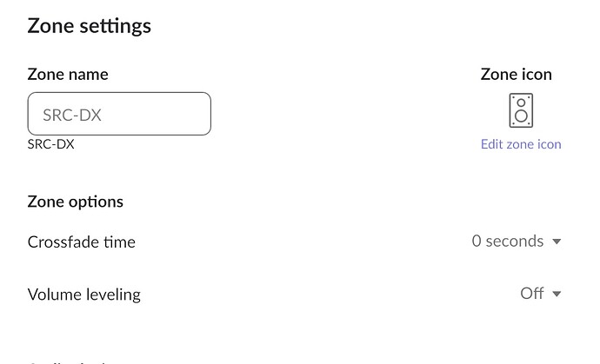Click the cut-off heading at the bottom
600x364 pixels.
70,361
